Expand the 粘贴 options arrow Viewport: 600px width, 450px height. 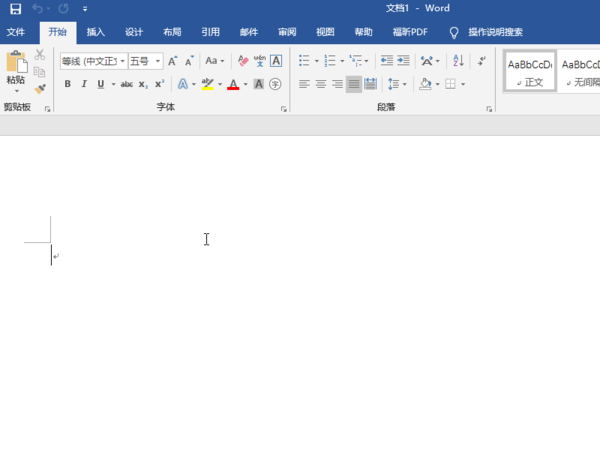click(x=16, y=91)
